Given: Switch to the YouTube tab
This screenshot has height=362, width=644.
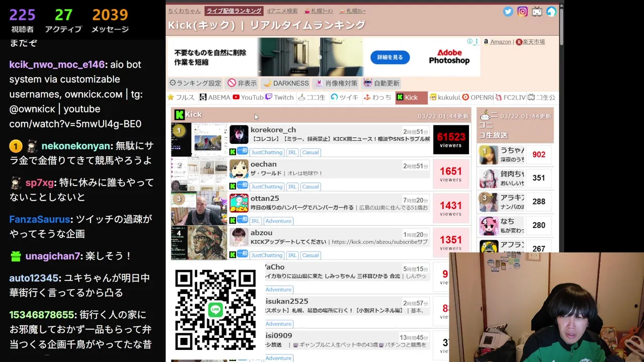Looking at the screenshot, I should [x=248, y=98].
